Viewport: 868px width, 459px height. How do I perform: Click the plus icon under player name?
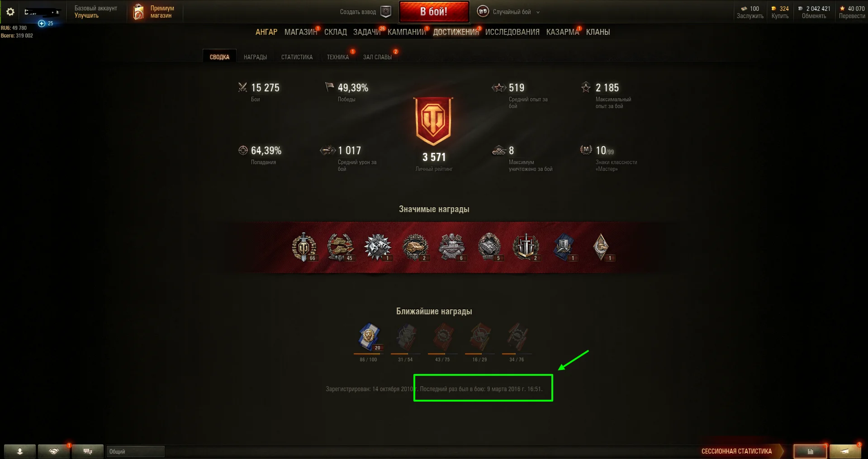(42, 24)
